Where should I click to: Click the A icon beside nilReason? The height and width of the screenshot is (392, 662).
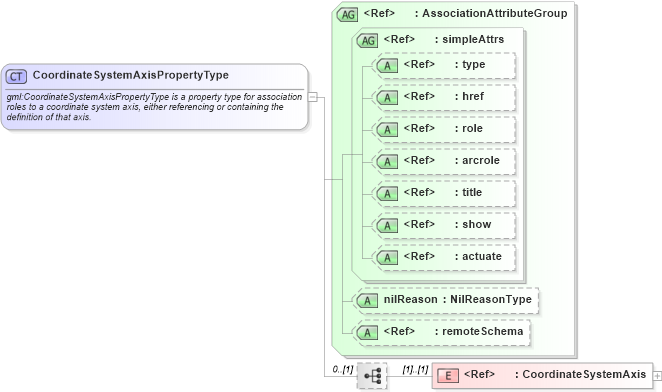[x=367, y=301]
